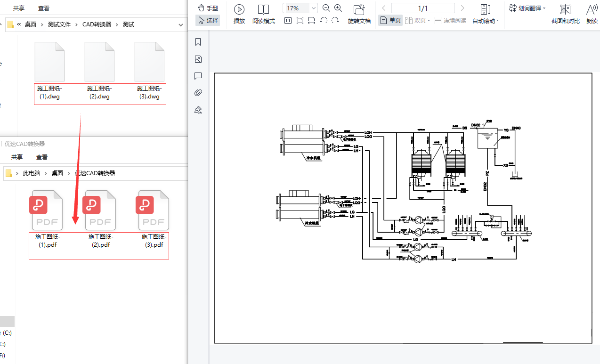Enable 单页 single page view

coord(390,20)
